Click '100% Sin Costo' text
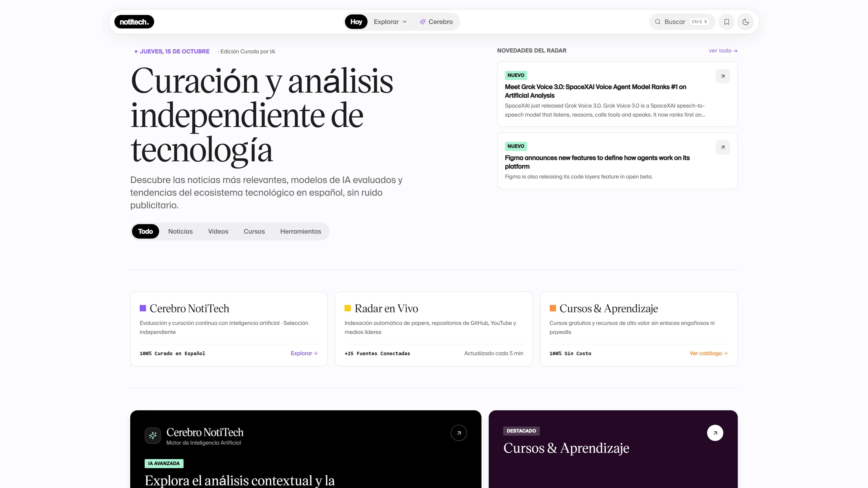Image resolution: width=868 pixels, height=488 pixels. [570, 353]
